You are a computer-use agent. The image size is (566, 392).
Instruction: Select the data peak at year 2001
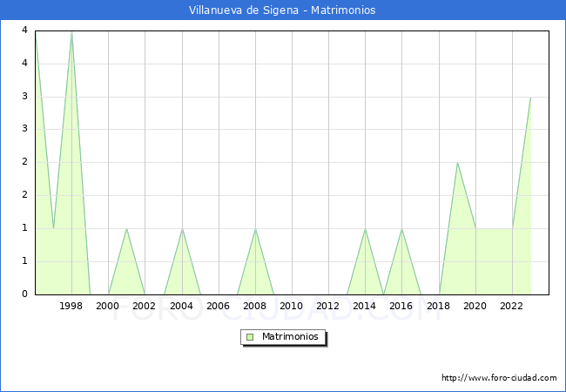coord(127,228)
